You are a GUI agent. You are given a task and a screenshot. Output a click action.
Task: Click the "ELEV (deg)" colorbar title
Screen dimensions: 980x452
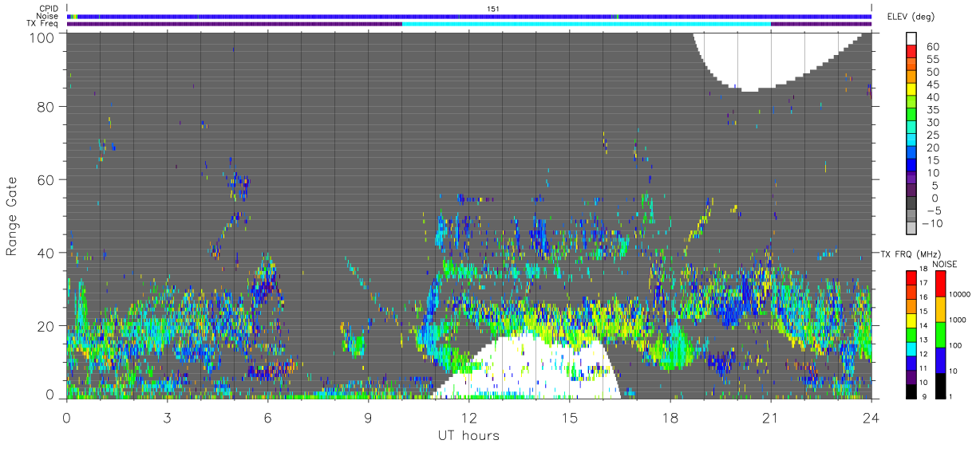(x=910, y=17)
